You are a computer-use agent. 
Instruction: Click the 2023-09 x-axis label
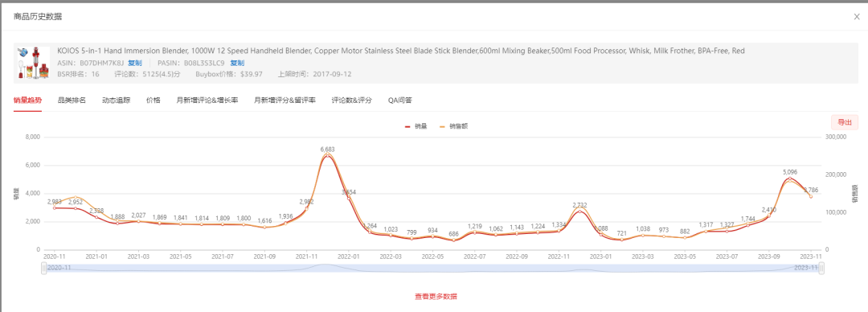click(768, 257)
